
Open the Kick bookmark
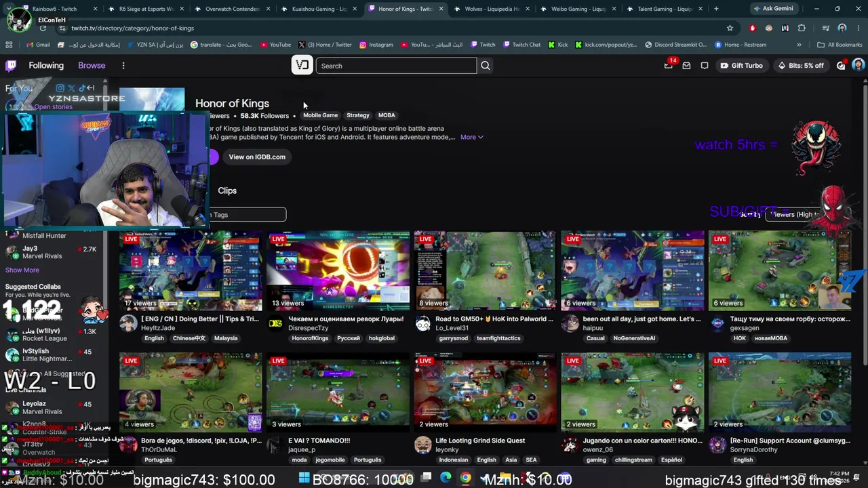point(558,45)
